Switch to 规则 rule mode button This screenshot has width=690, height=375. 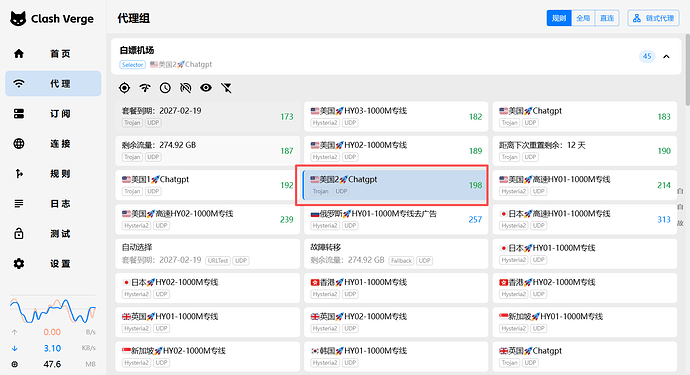559,18
